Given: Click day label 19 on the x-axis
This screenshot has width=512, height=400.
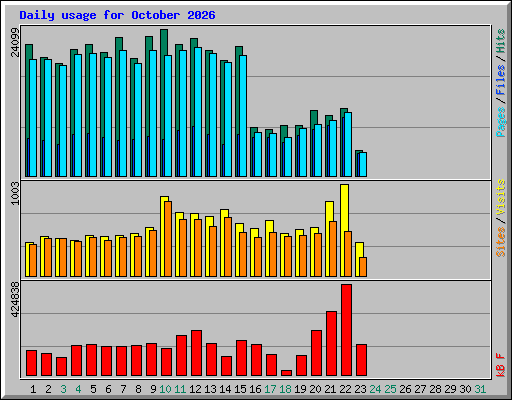Looking at the screenshot, I should click(300, 389).
